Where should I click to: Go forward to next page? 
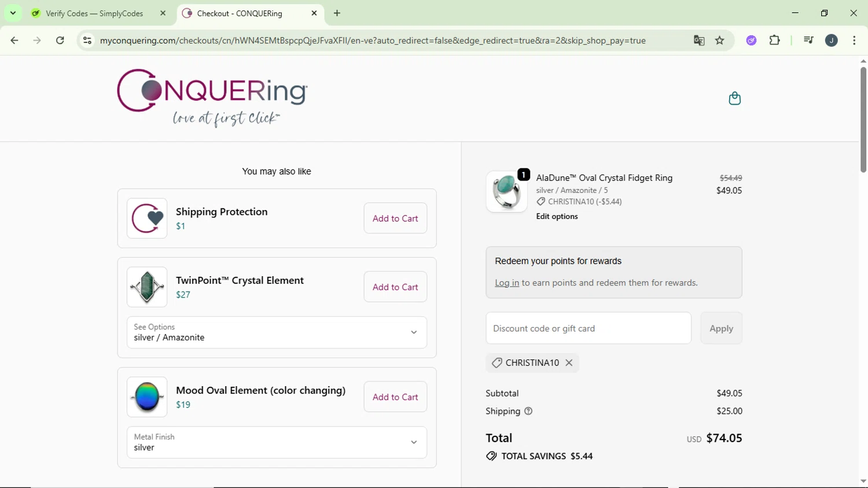(37, 41)
